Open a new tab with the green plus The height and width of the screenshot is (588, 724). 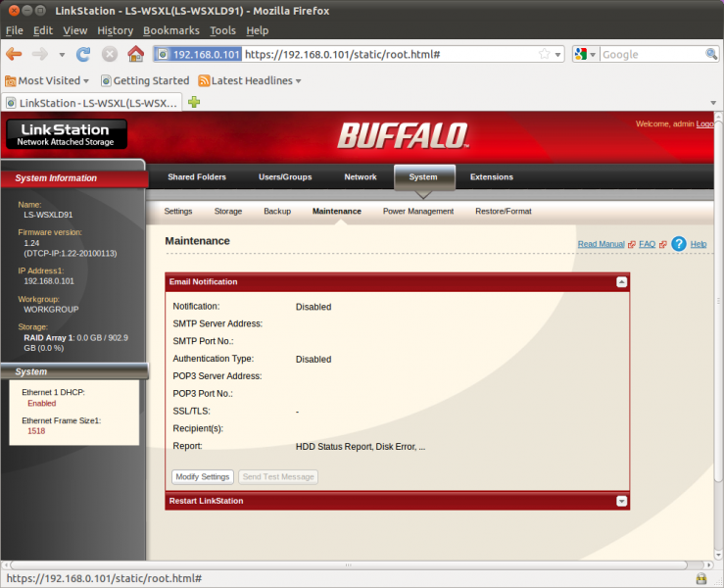coord(194,102)
